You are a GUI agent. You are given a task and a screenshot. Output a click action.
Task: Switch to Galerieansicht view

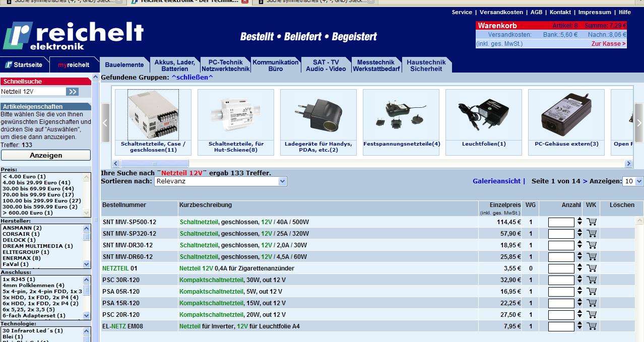pos(496,181)
